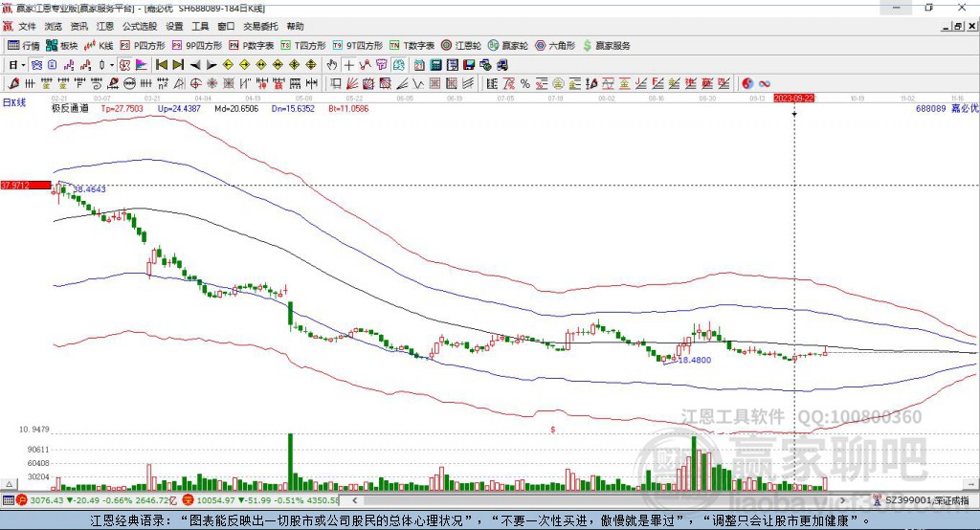This screenshot has height=530, width=980.
Task: Select the red pencil drawing tool
Action: tap(13, 83)
